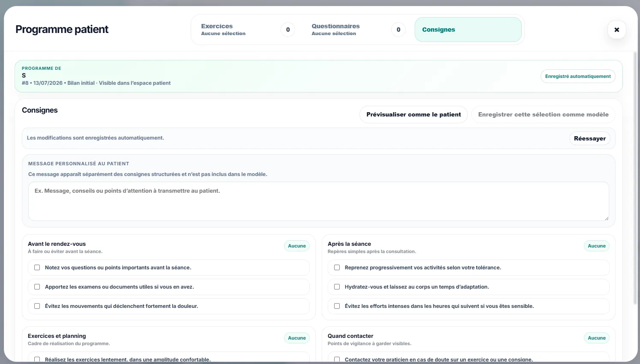
Task: Click the vertical scrollbar of the dialog
Action: [x=635, y=178]
